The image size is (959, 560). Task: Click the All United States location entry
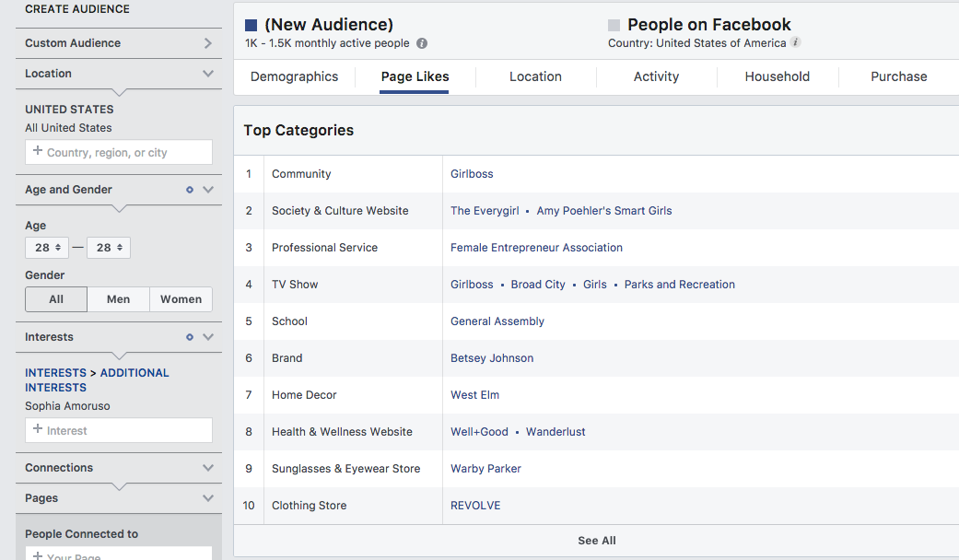coord(68,128)
